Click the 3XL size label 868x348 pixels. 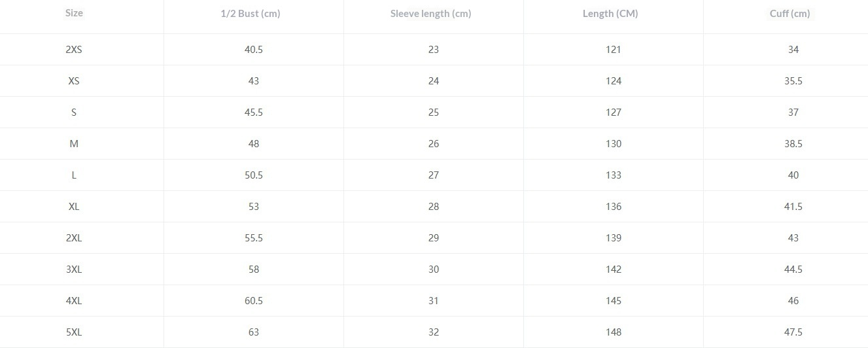coord(74,270)
